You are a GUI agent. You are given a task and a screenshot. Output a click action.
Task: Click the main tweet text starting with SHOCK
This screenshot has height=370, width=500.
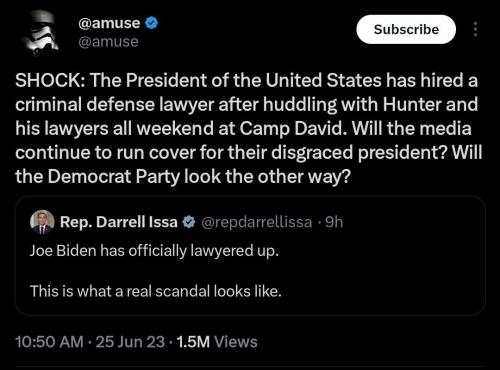(248, 128)
